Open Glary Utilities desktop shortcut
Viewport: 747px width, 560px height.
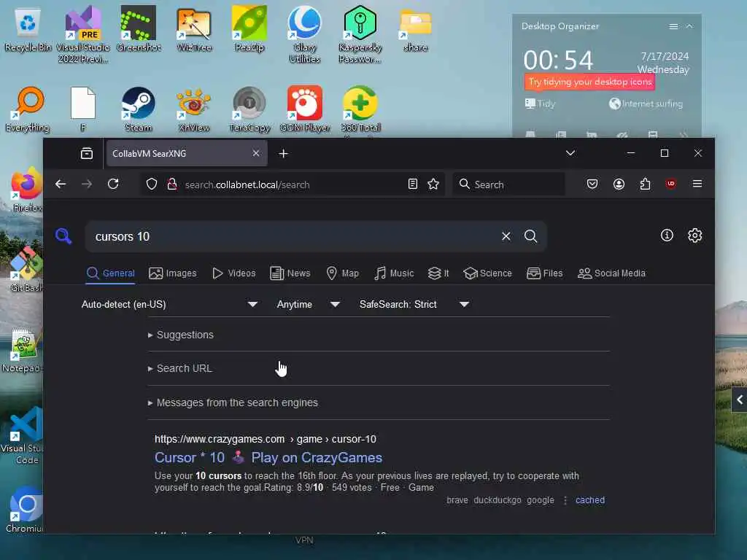[x=304, y=34]
